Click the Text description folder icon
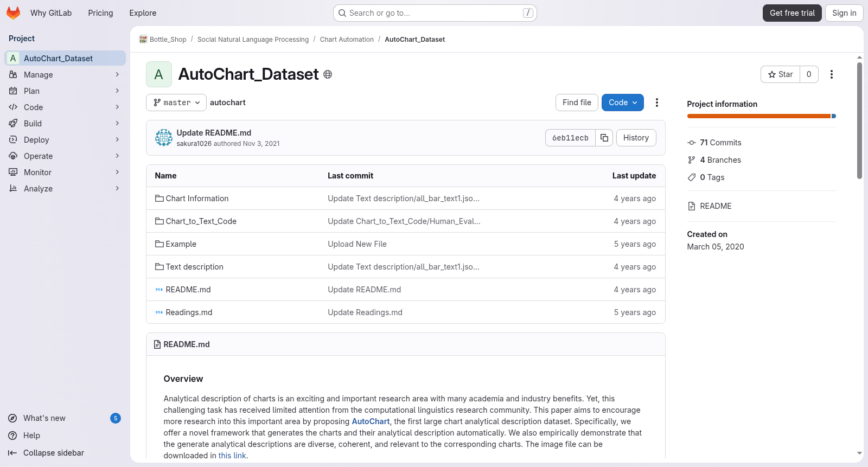 [x=159, y=267]
